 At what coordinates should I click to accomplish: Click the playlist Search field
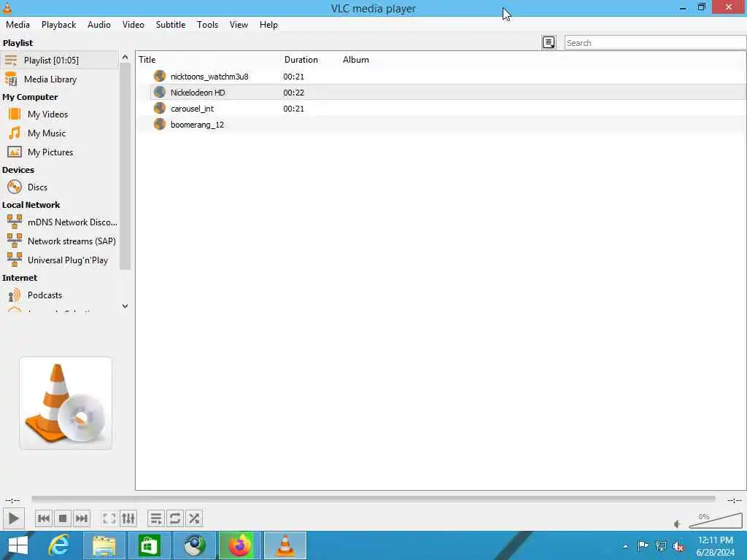(x=655, y=43)
